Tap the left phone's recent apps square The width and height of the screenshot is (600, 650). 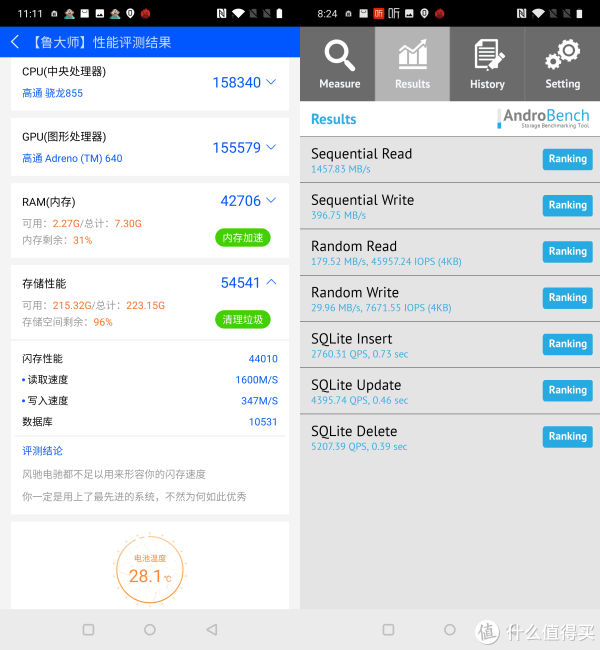88,630
